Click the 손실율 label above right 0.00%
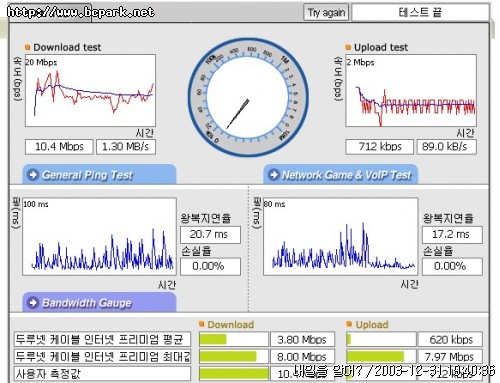Image resolution: width=500 pixels, height=383 pixels. click(438, 250)
